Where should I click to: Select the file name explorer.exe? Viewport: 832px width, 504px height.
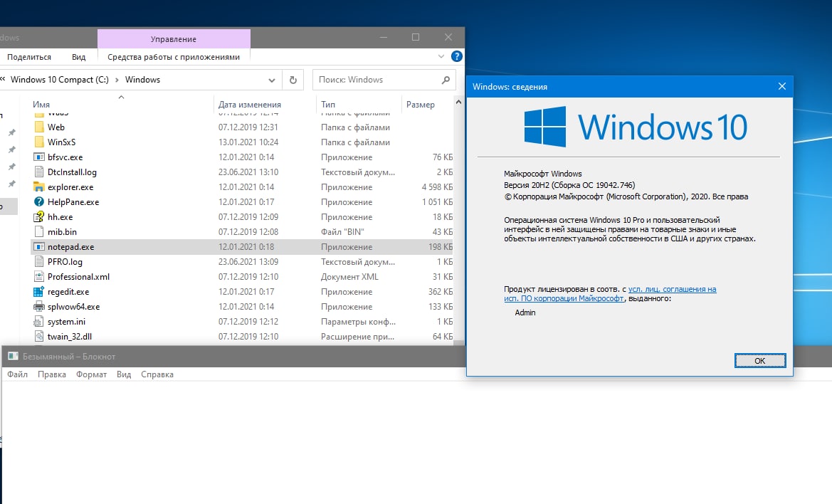[70, 187]
